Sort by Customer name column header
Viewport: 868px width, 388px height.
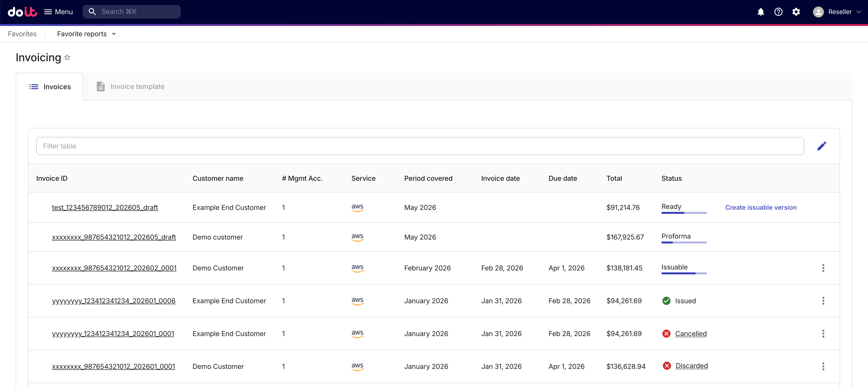[x=218, y=178]
